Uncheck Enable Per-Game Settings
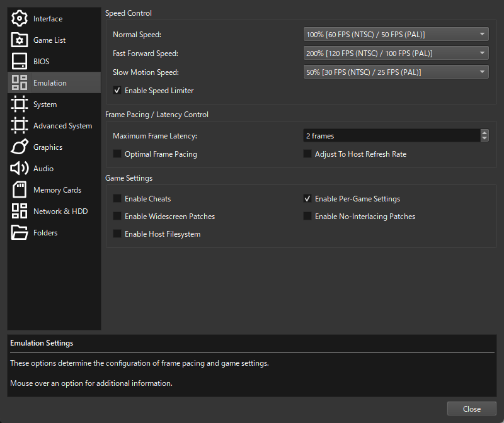504x423 pixels. [x=307, y=198]
